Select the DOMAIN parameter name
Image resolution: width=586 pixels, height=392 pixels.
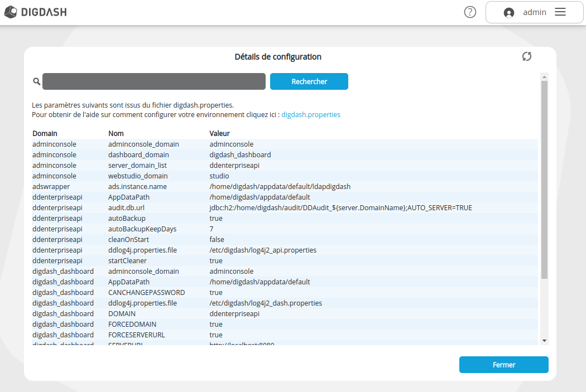point(122,313)
